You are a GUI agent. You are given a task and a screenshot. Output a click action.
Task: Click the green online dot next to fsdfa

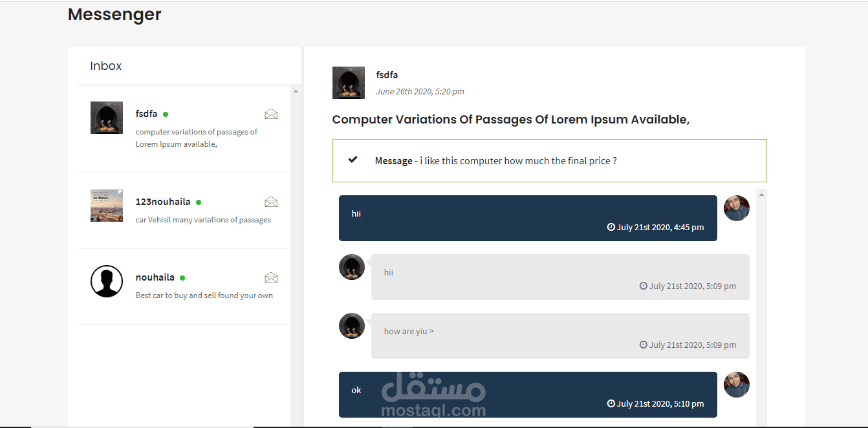coord(166,114)
